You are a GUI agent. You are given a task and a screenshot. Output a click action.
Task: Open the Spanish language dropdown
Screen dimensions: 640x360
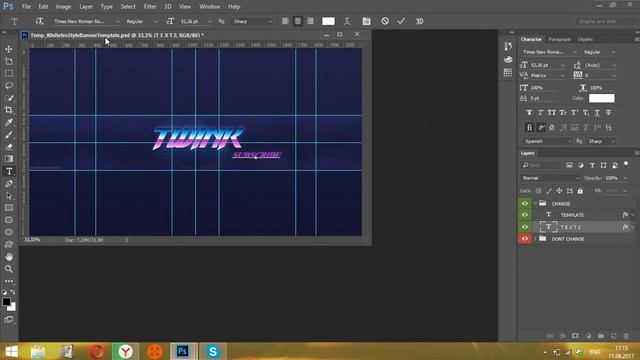[x=547, y=141]
